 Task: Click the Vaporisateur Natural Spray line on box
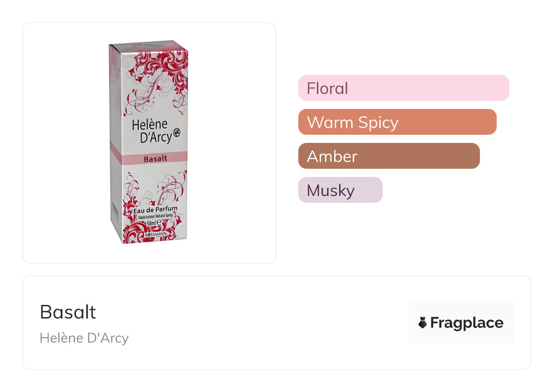pos(155,216)
